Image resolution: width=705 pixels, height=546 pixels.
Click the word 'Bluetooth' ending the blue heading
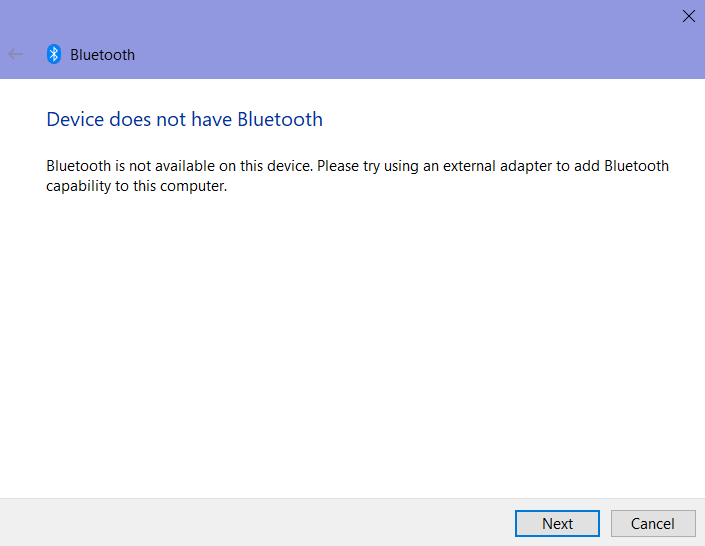pyautogui.click(x=279, y=120)
